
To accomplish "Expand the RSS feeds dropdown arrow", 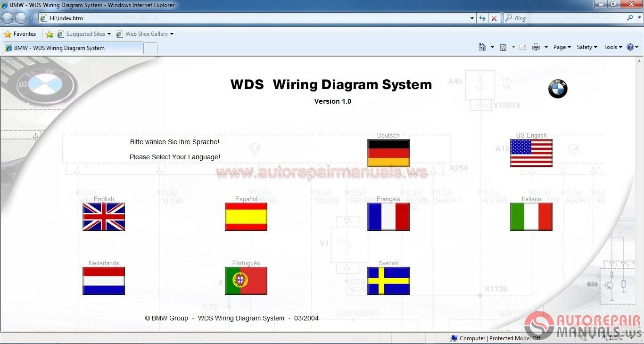I will click(x=513, y=47).
